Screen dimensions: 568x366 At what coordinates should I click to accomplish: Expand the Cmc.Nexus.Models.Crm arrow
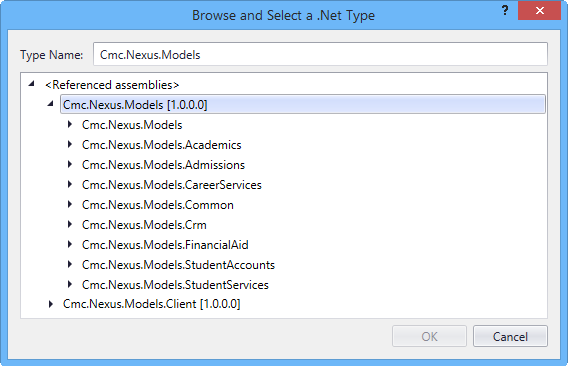(x=70, y=224)
